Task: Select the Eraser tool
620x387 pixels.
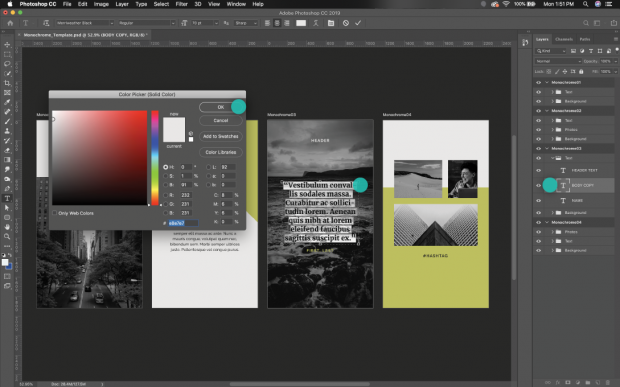Action: [7, 150]
